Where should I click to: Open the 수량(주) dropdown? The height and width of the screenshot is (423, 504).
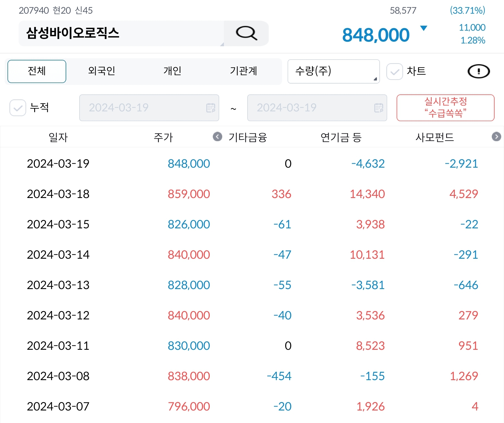click(x=333, y=71)
